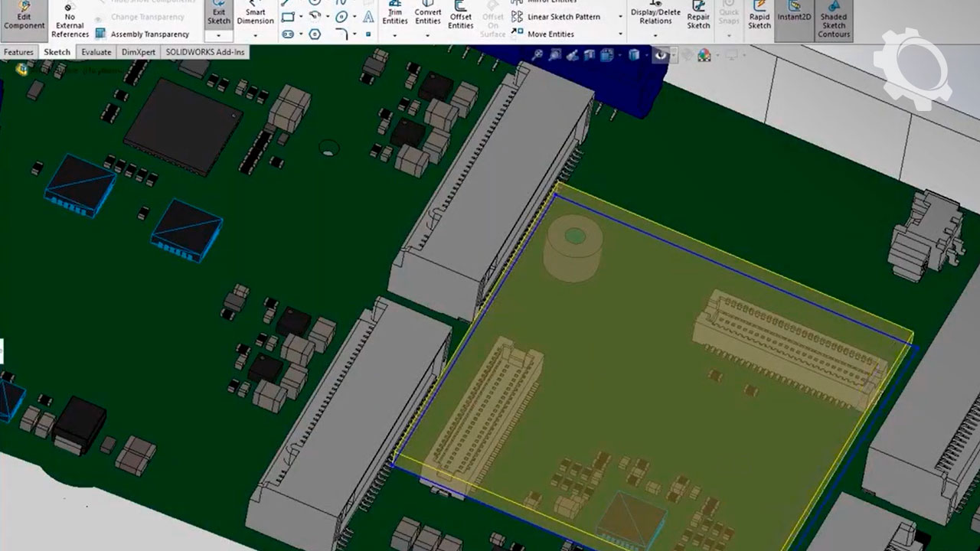Open the Repair Sketch tool
980x551 pixels.
pos(698,16)
